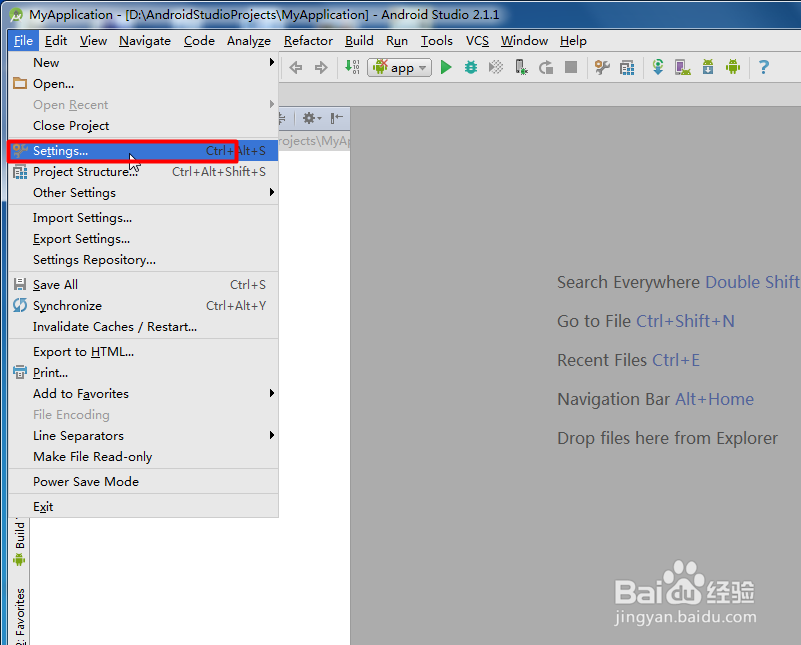Screen dimensions: 801x645
Task: Open the Help menu
Action: click(573, 40)
